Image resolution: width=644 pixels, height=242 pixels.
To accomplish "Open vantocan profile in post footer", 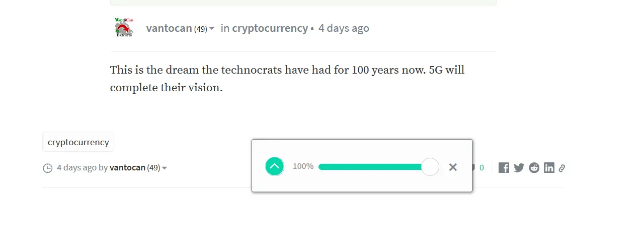I will [x=127, y=167].
